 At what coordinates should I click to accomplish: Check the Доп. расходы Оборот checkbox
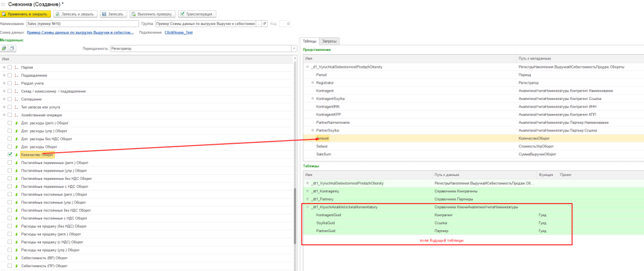point(10,146)
